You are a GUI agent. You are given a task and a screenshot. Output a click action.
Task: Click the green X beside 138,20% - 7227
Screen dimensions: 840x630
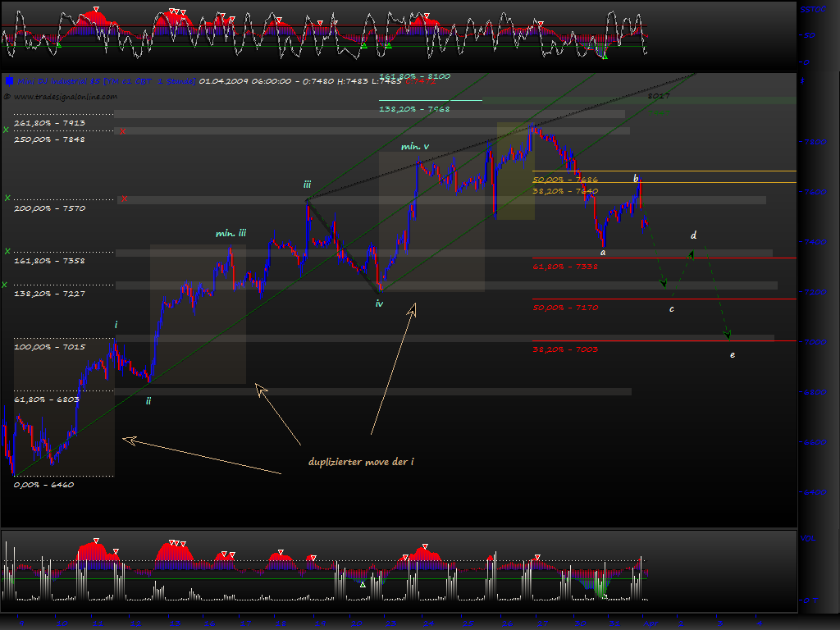5,285
